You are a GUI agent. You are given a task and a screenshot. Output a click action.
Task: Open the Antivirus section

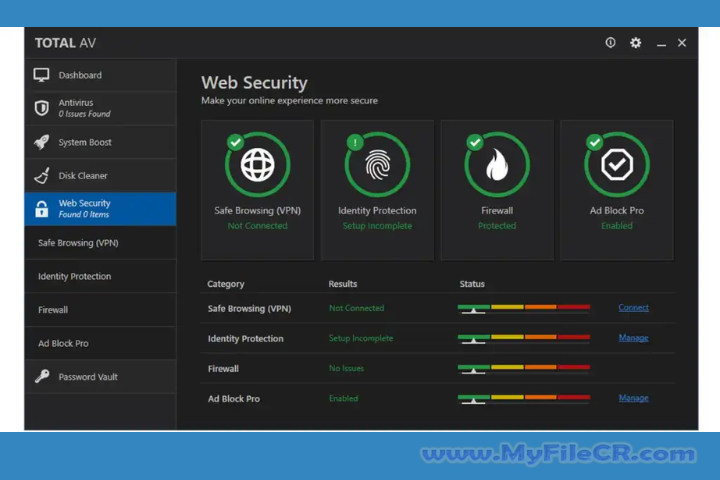pyautogui.click(x=101, y=108)
